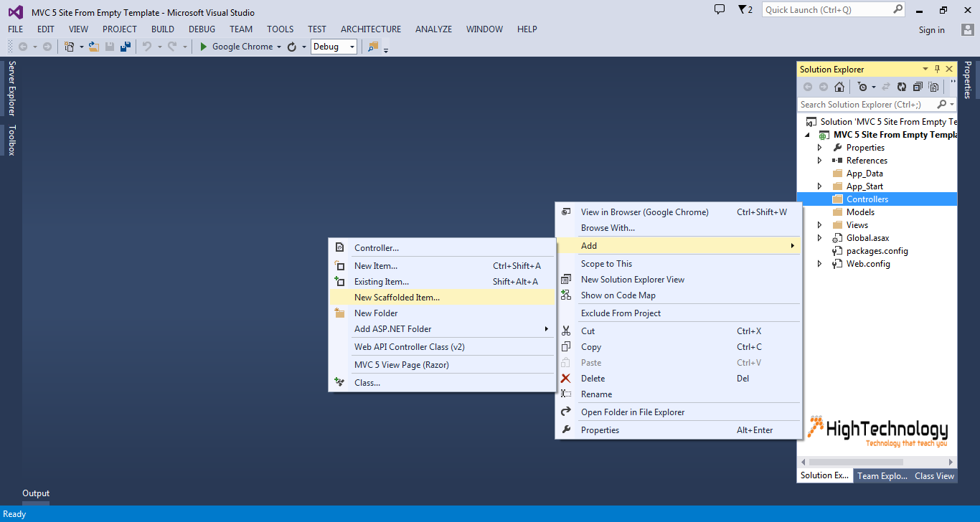
Task: Click the Collapse All icon in Solution Explorer
Action: 918,87
